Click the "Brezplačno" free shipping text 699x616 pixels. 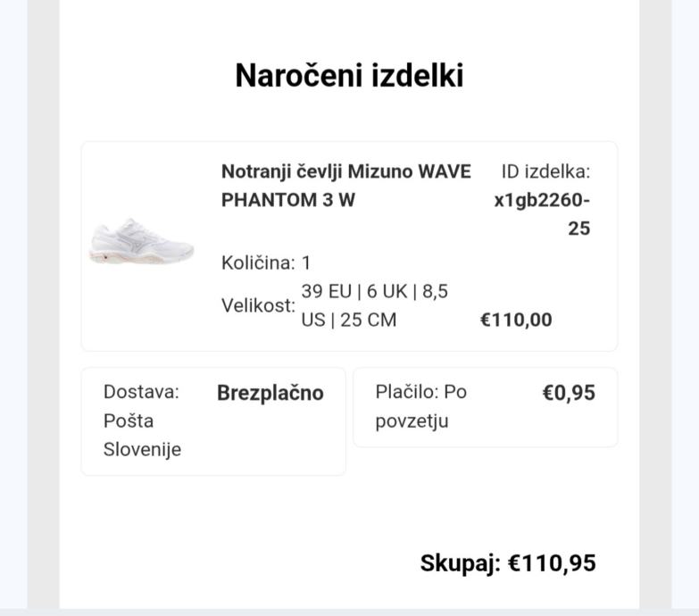click(x=270, y=393)
